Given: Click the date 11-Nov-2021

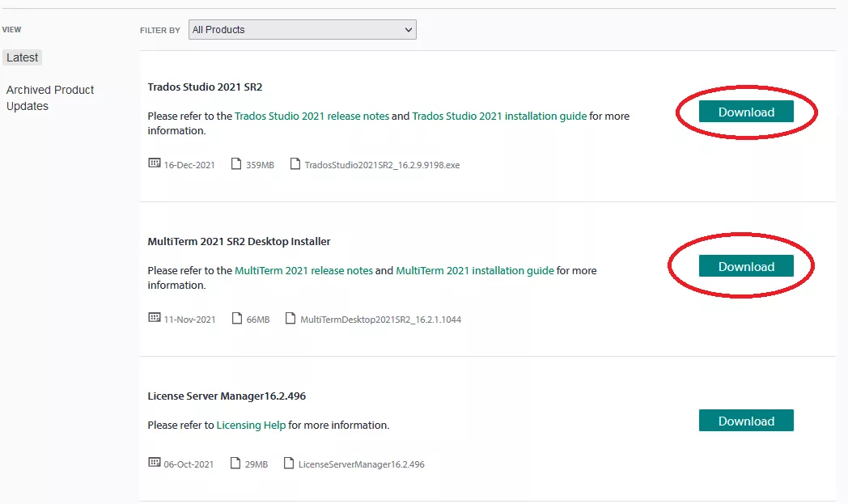Looking at the screenshot, I should click(189, 320).
